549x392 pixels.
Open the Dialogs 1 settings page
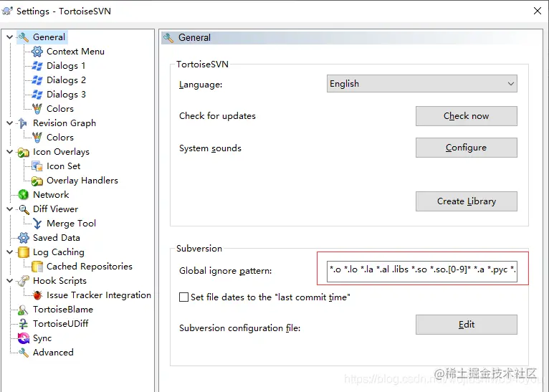pyautogui.click(x=66, y=66)
